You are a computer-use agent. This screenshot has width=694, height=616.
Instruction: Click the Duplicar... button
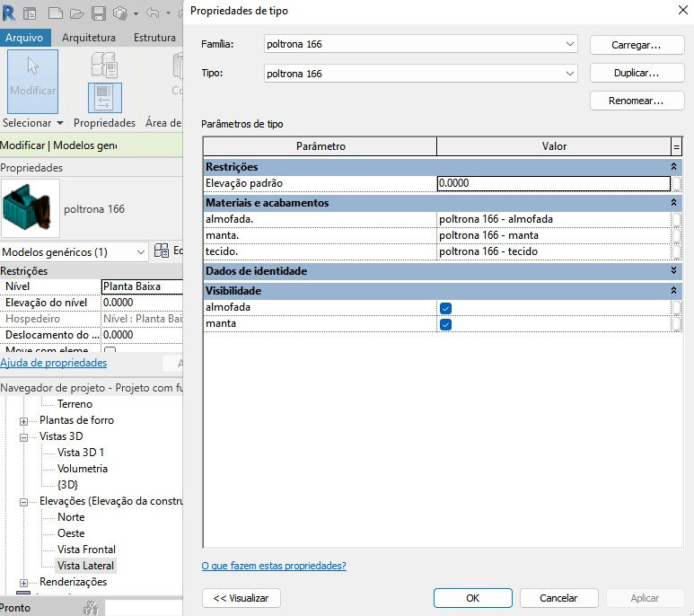[x=637, y=73]
